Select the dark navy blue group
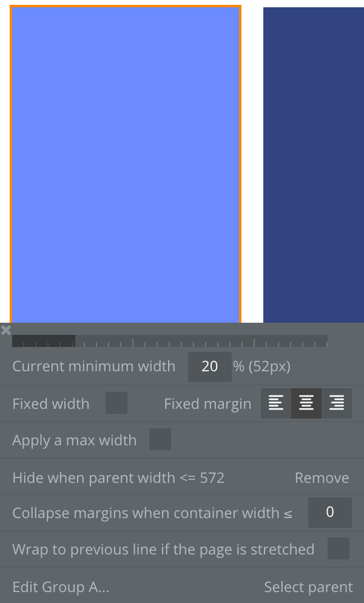This screenshot has height=603, width=364. [314, 164]
